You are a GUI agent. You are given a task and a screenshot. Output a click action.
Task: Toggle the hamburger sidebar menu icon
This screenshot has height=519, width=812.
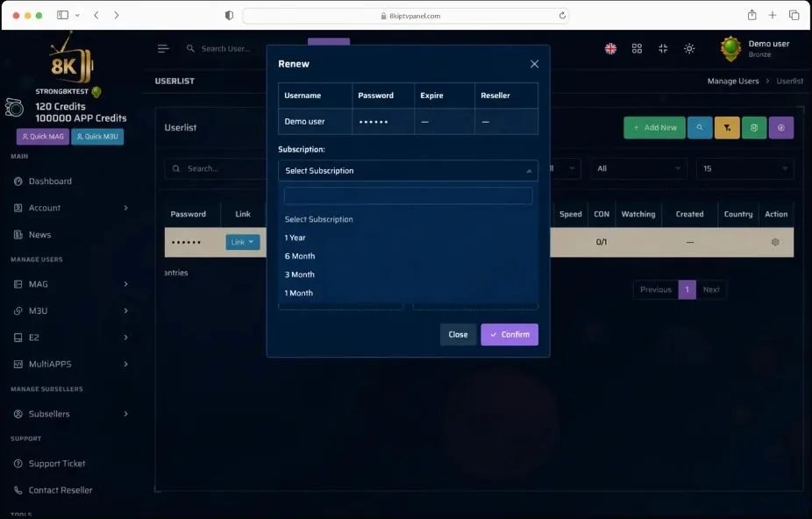(x=163, y=49)
